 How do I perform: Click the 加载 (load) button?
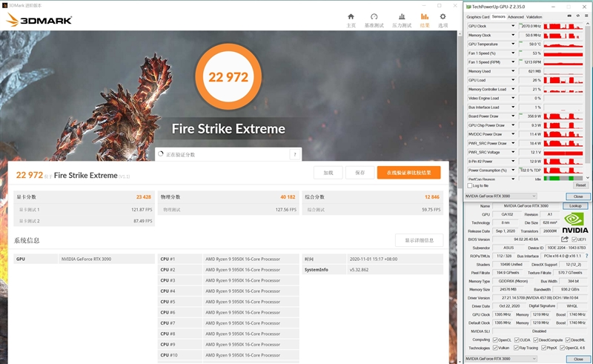(328, 173)
